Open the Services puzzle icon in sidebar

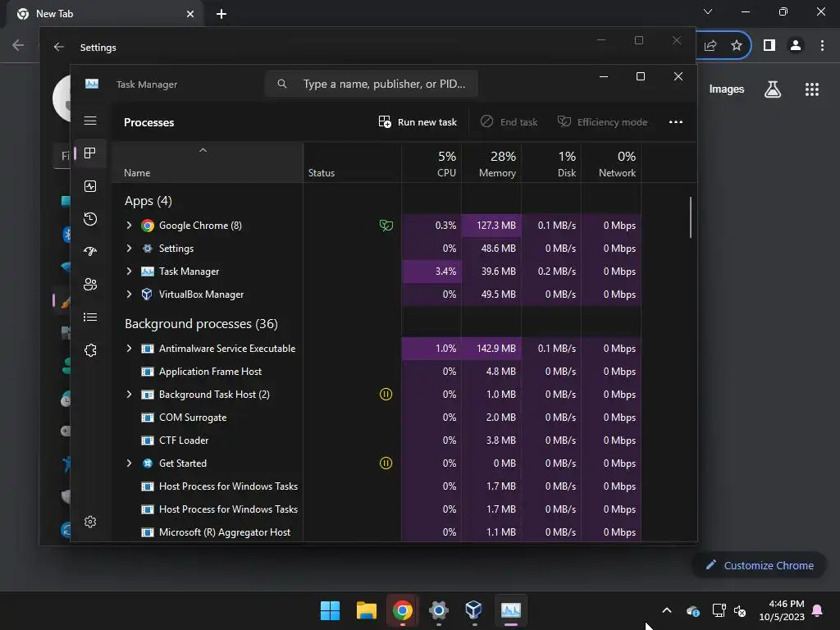click(90, 350)
